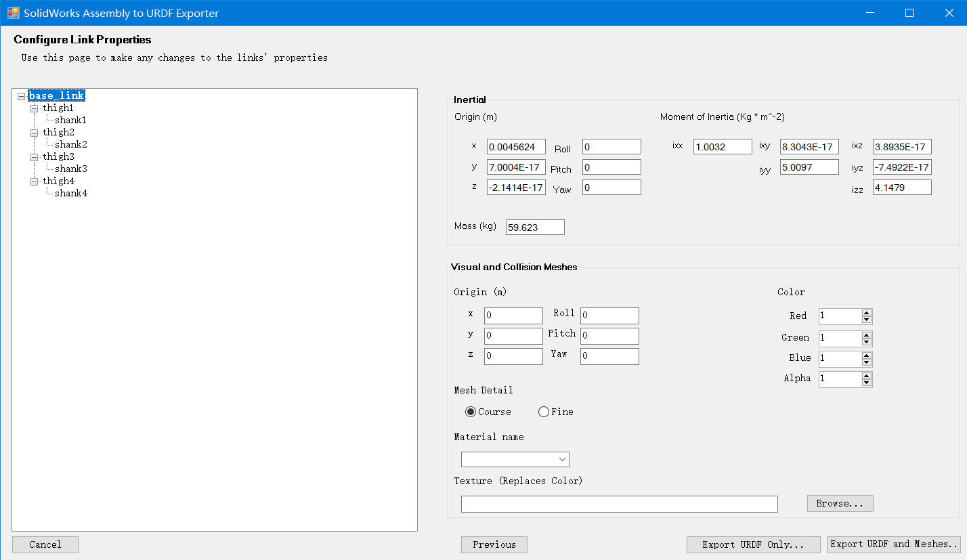Decrease the Green color value
The image size is (967, 560).
[866, 342]
